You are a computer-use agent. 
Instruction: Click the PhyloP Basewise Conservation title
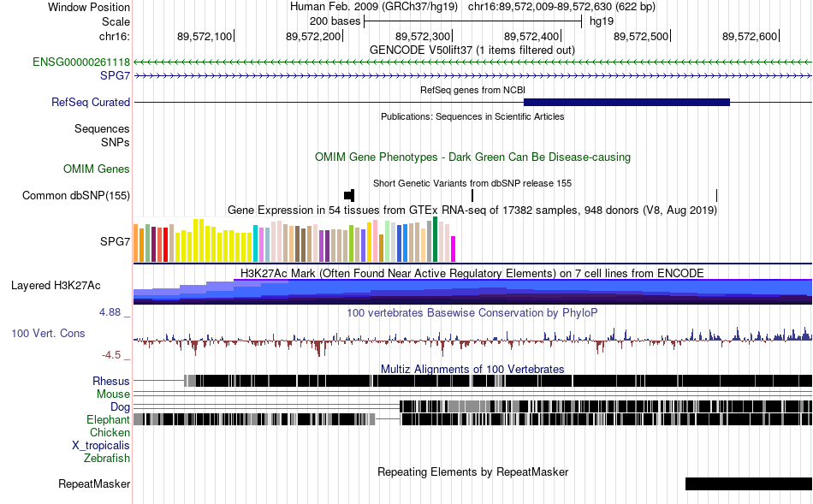tap(472, 312)
